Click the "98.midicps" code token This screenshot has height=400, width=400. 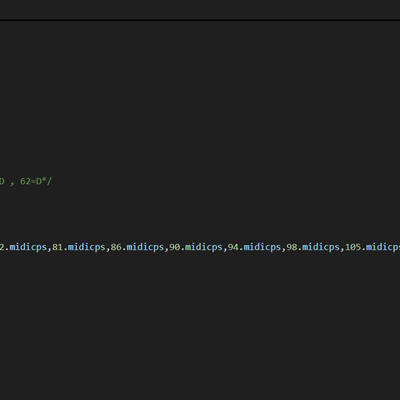[313, 247]
